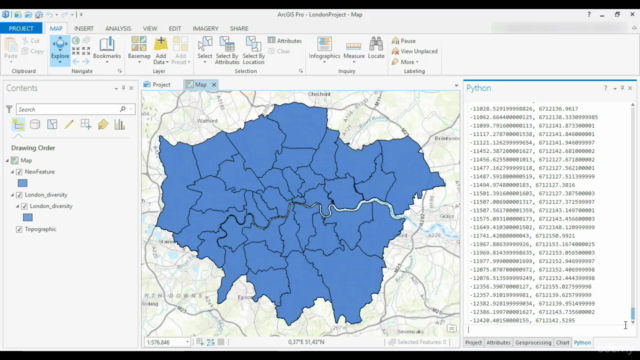Viewport: 640px width, 360px height.
Task: Toggle the nested London_diversity sublayer checkbox
Action: pyautogui.click(x=24, y=206)
